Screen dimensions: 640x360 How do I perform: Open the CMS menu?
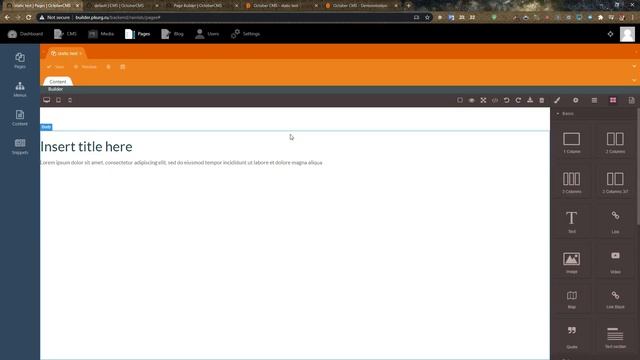click(x=65, y=34)
